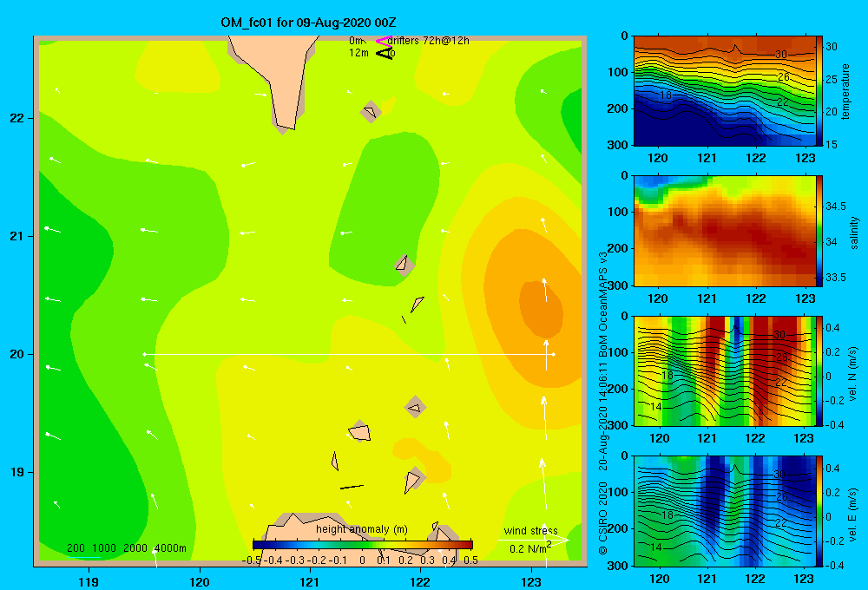Click the "18" contour label in temperature plot
868x590 pixels.
pos(666,95)
